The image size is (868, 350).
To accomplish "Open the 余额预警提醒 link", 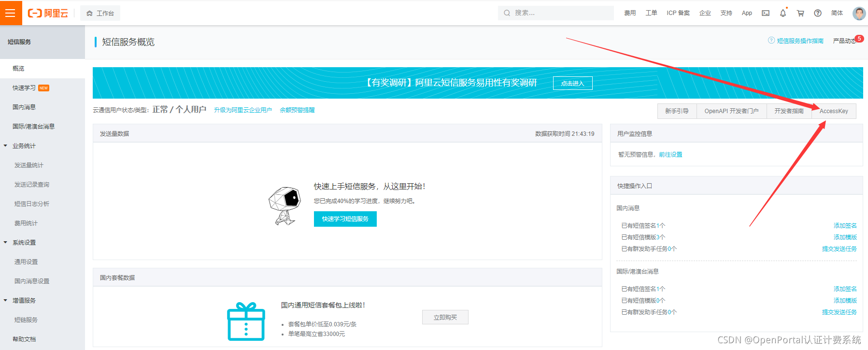I will [x=297, y=110].
